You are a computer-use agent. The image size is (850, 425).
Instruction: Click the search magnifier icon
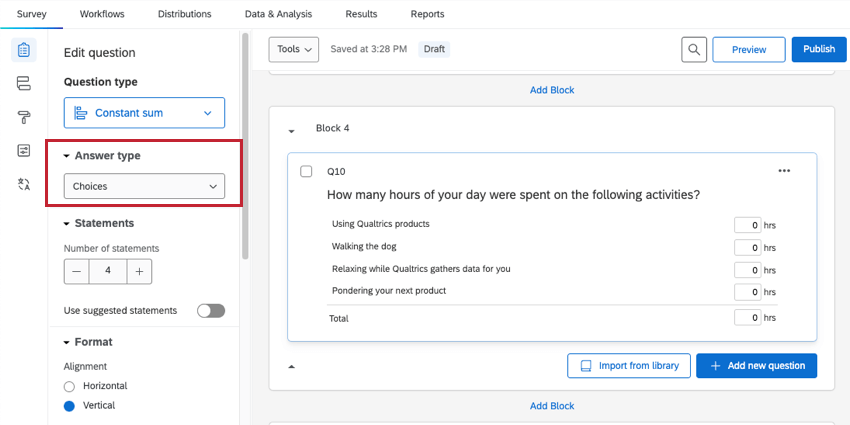tap(694, 49)
